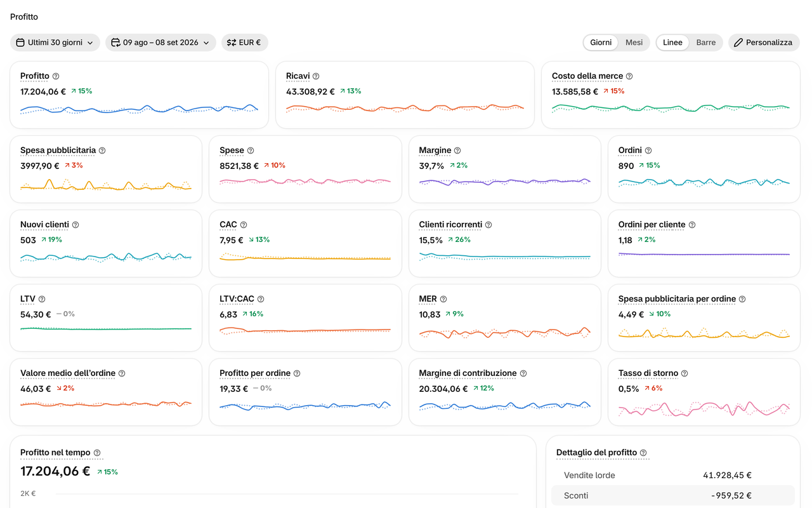This screenshot has width=812, height=508.
Task: Click the Dettaglio del profitto heading
Action: tap(596, 453)
